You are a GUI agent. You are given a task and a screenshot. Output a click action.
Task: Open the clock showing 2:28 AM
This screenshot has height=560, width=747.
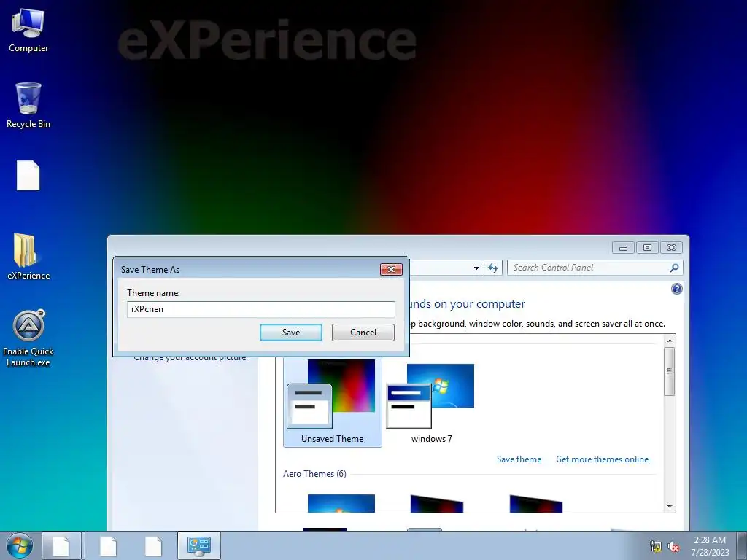pos(710,546)
